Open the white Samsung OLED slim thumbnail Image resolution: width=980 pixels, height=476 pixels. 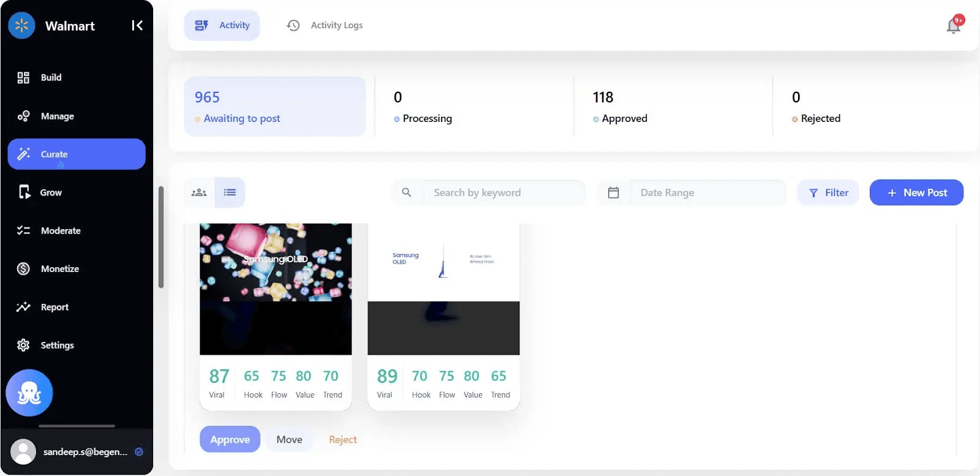[x=443, y=289]
